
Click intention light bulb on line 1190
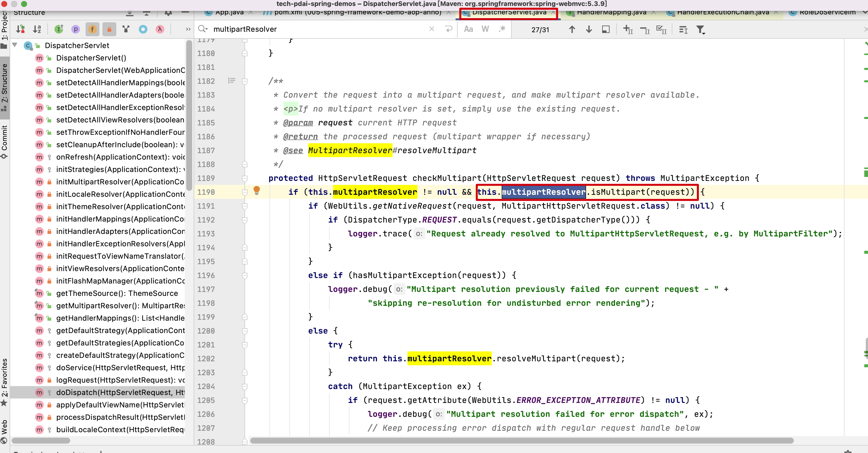pyautogui.click(x=256, y=191)
